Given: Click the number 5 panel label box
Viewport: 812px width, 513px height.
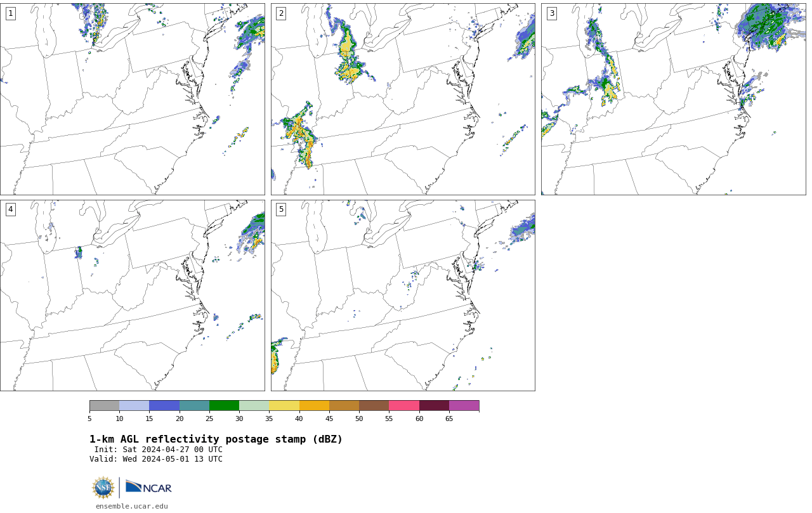Looking at the screenshot, I should tap(281, 209).
